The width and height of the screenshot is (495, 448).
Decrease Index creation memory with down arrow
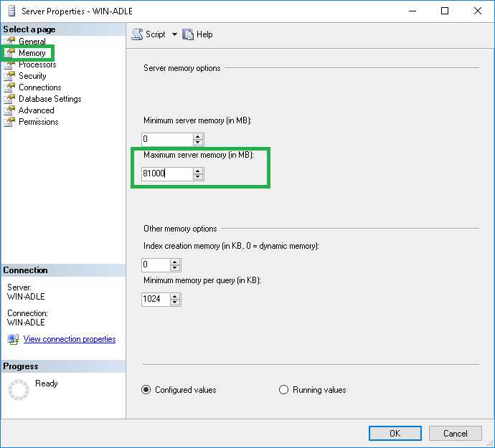[x=175, y=268]
